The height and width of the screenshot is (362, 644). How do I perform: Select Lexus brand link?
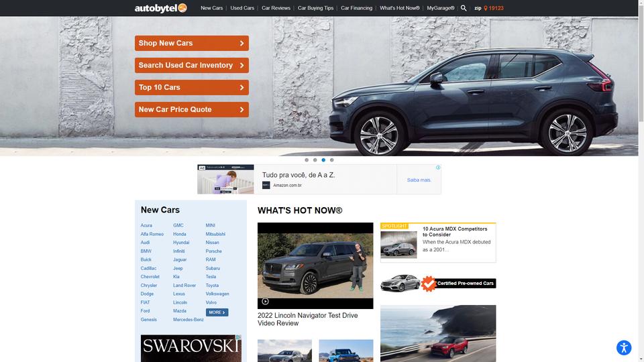tap(179, 294)
